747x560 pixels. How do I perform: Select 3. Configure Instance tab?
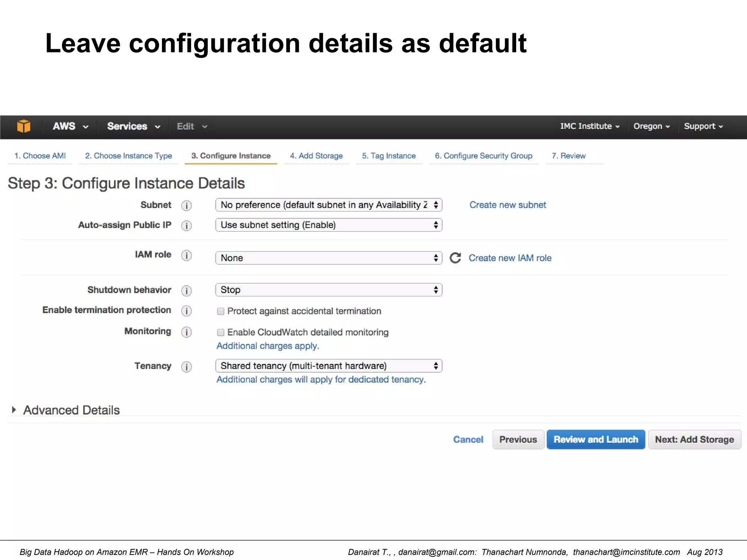(231, 156)
